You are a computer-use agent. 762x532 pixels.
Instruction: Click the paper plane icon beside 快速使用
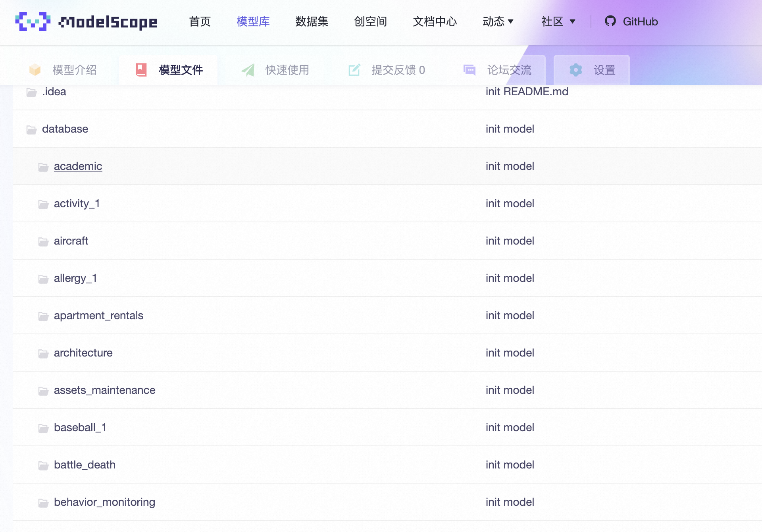pyautogui.click(x=248, y=70)
